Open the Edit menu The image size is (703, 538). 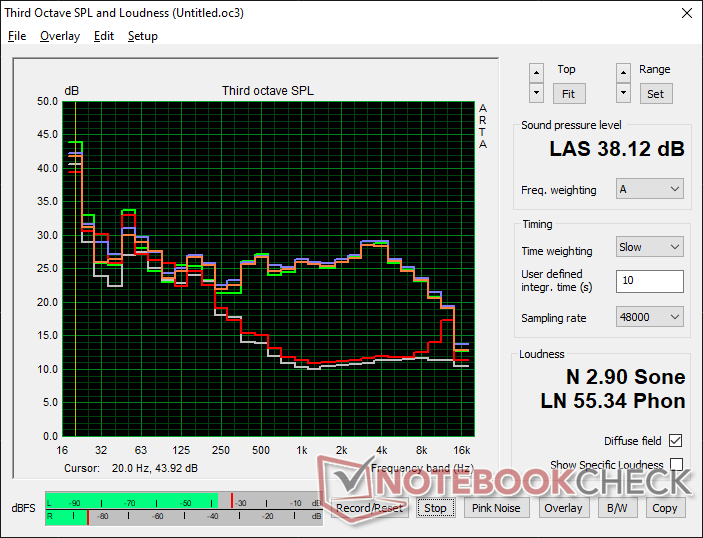[104, 36]
